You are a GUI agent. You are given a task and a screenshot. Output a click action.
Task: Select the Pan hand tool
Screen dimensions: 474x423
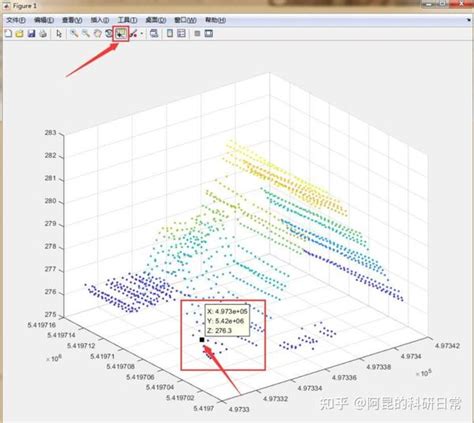[97, 33]
